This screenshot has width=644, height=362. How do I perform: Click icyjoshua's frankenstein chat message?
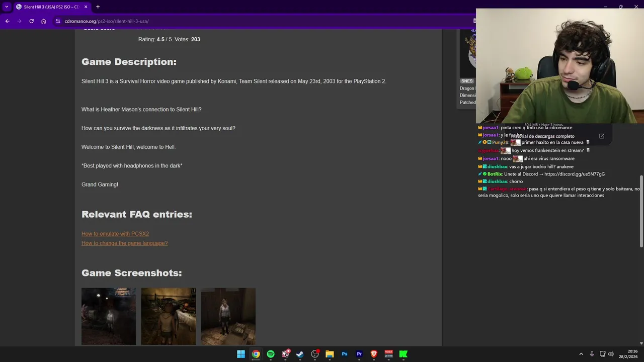(534, 150)
